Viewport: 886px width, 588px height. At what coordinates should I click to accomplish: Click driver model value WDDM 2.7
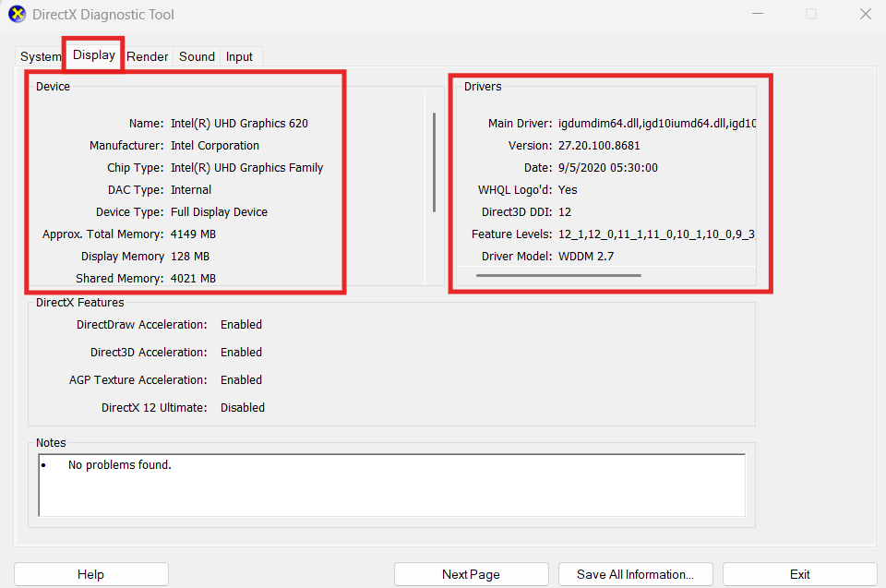(586, 256)
